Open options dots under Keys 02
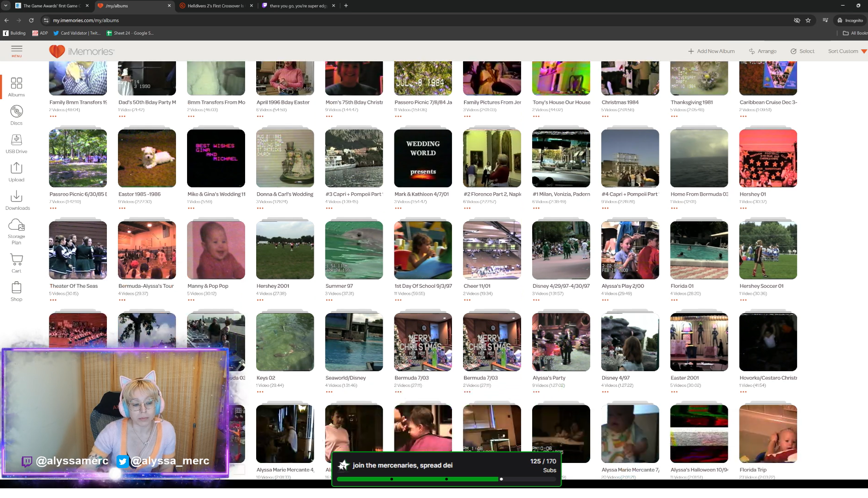Viewport: 868px width, 498px height. tap(260, 391)
